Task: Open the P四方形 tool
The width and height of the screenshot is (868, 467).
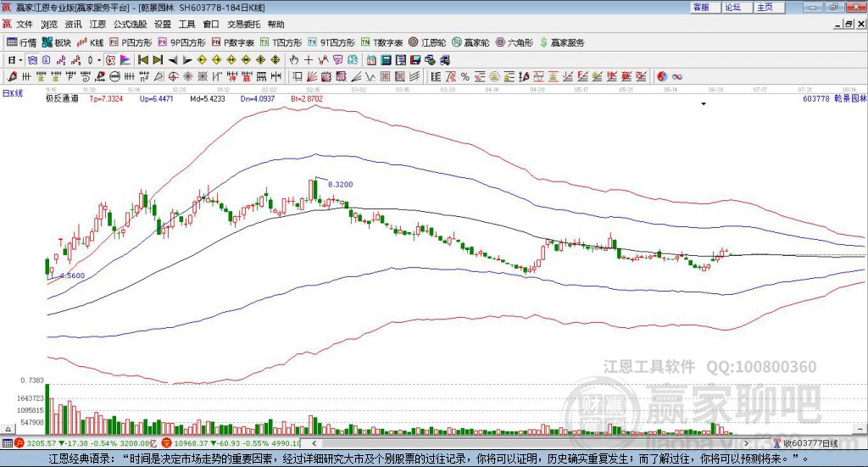Action: click(130, 42)
